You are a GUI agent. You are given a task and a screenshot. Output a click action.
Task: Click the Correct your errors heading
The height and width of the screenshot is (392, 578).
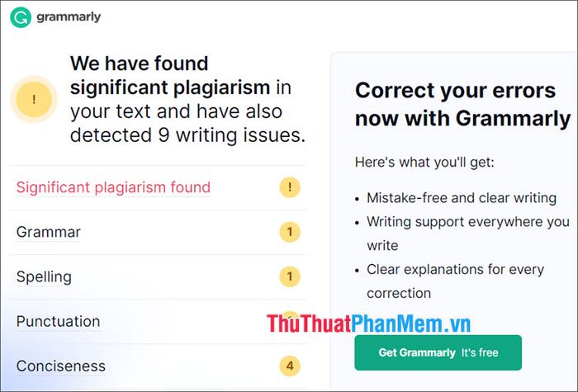pos(463,104)
